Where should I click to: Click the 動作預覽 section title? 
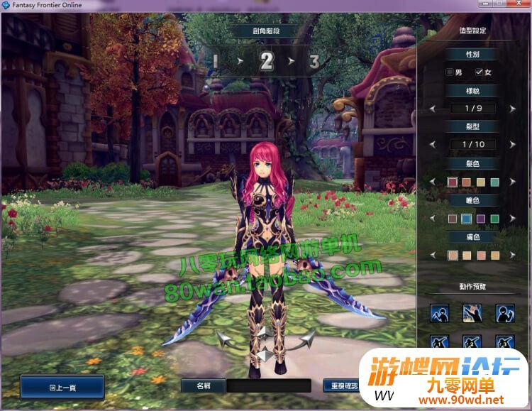point(472,287)
